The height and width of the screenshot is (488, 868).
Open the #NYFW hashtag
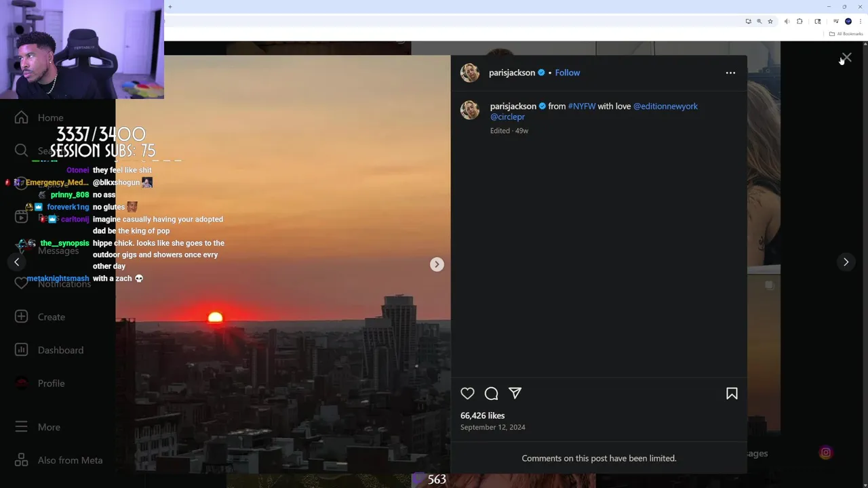click(x=581, y=106)
